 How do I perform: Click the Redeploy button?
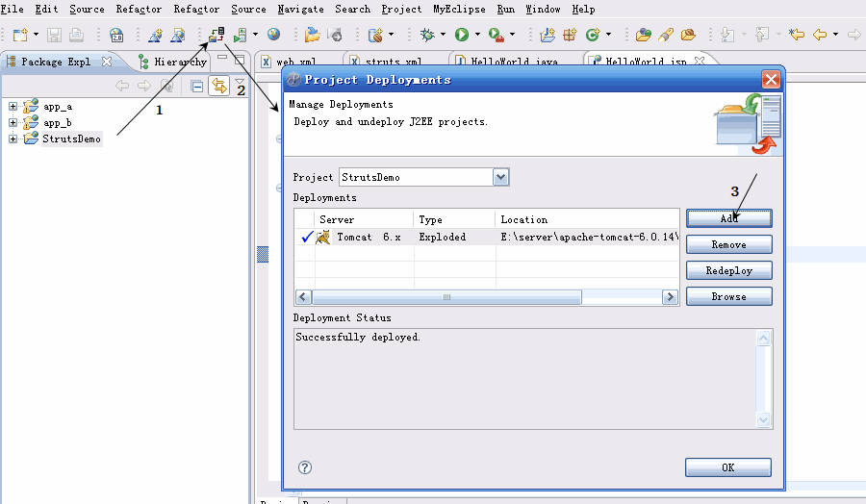point(729,270)
